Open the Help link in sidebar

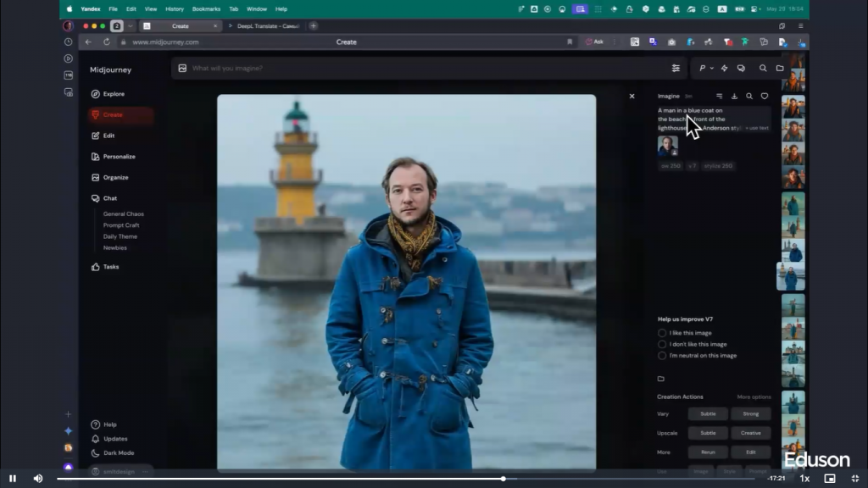(x=104, y=424)
